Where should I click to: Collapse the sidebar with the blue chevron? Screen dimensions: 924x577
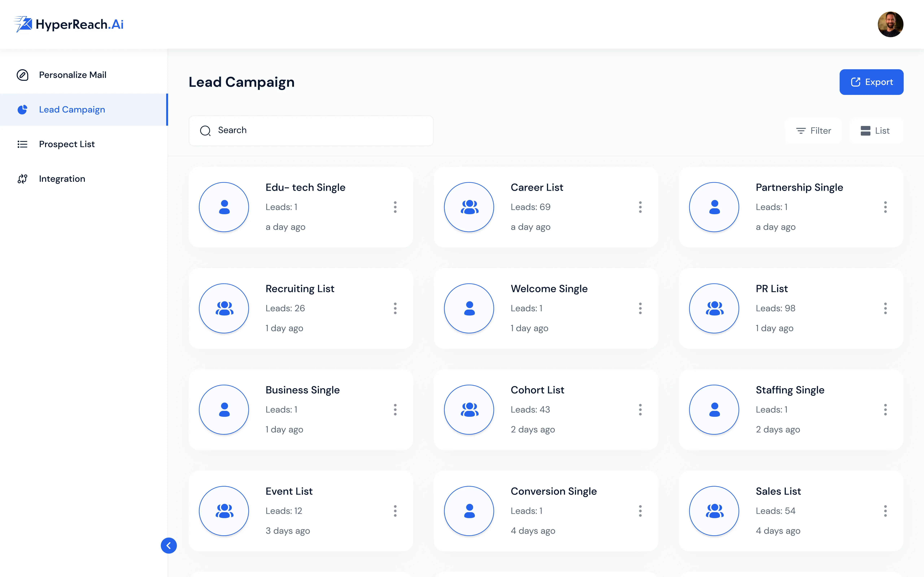[169, 545]
